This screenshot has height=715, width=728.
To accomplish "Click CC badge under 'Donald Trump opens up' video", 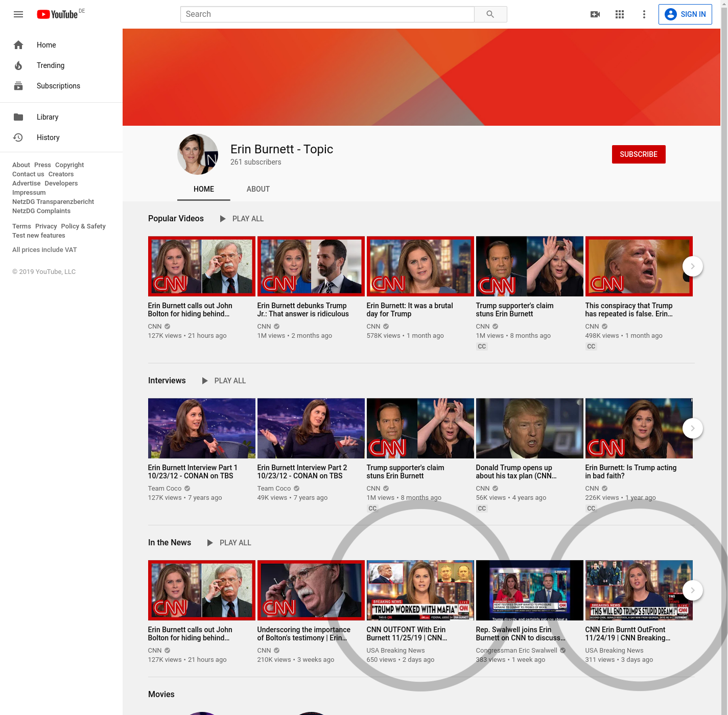I will click(x=482, y=509).
